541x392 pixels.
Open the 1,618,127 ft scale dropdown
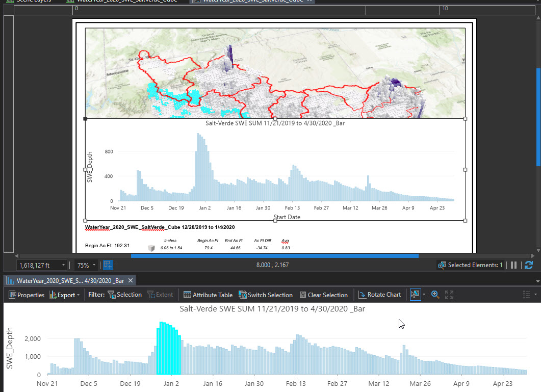(63, 265)
